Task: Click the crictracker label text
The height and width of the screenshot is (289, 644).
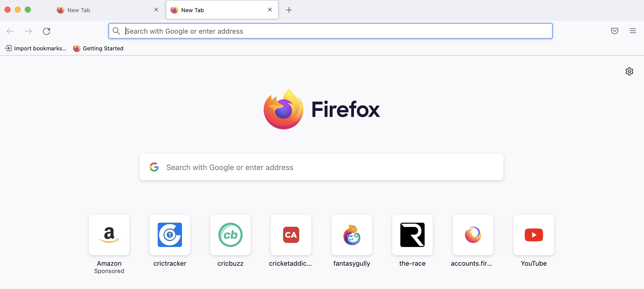Action: tap(170, 263)
